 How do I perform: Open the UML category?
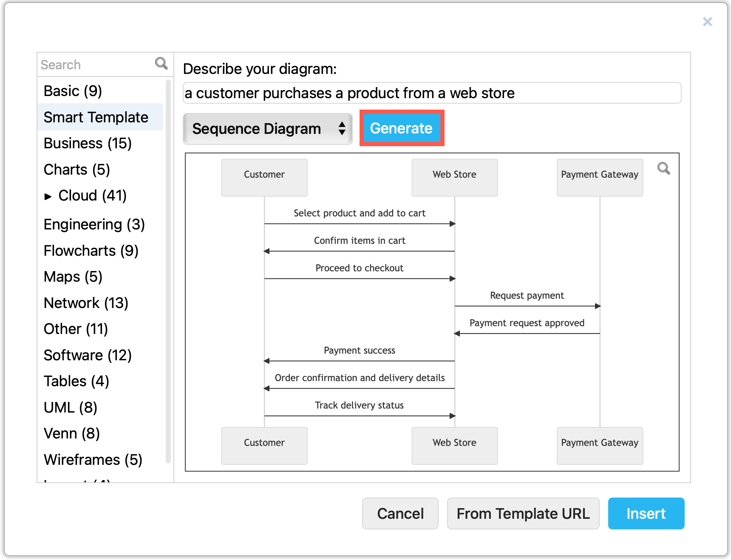(x=71, y=407)
